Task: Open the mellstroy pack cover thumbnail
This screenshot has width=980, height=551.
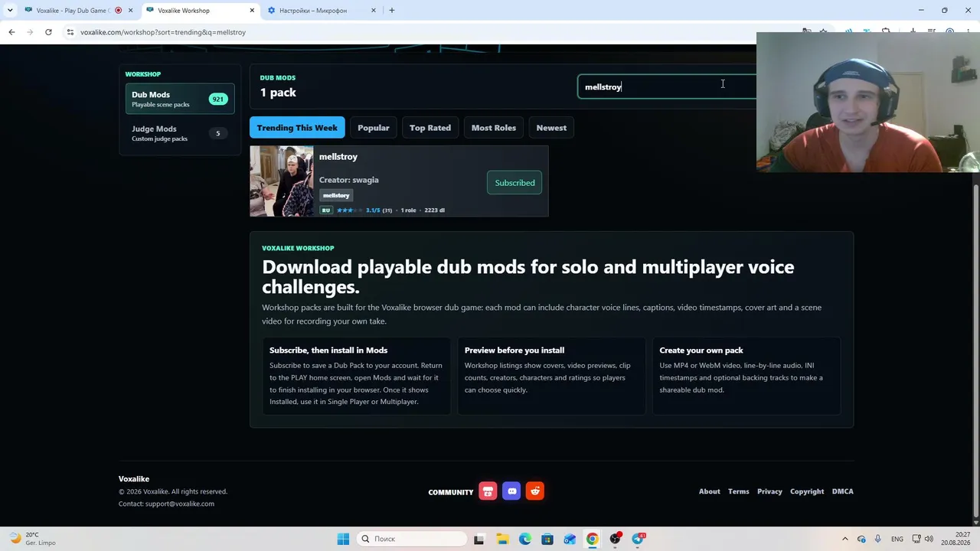Action: (x=282, y=181)
